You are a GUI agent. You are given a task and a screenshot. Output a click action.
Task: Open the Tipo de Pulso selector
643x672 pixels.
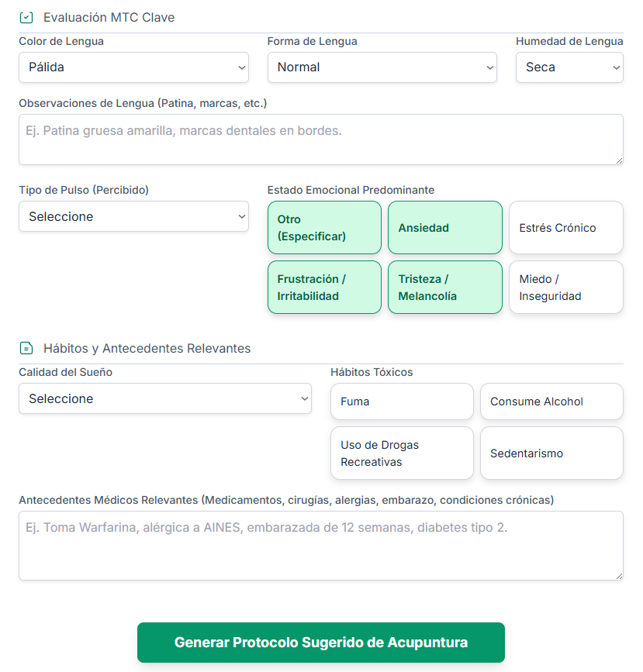point(133,216)
